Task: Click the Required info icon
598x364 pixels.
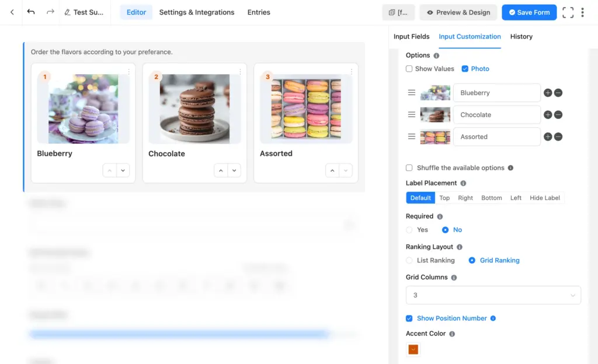Action: [440, 216]
